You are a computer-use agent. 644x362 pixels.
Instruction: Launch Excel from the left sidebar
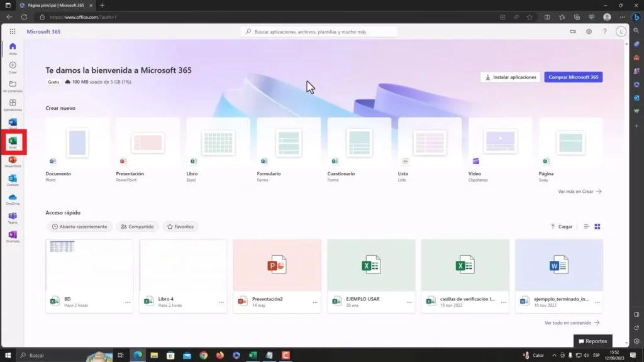pos(13,143)
